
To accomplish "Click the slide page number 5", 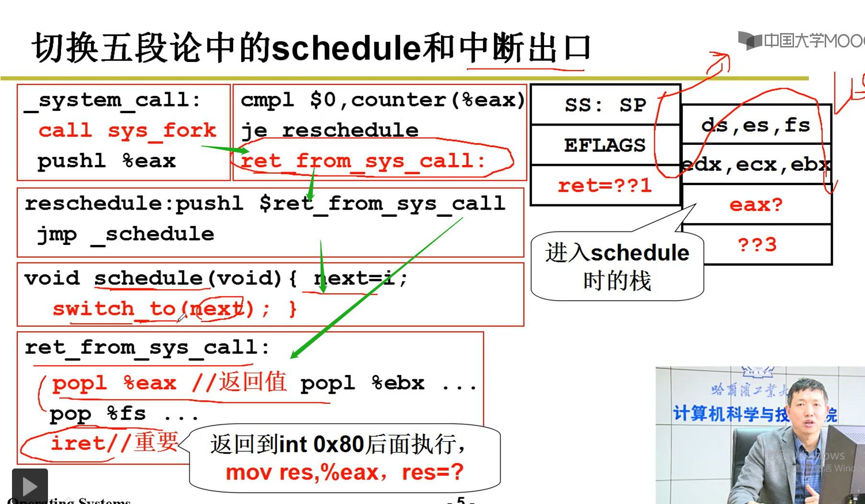I will coord(461,500).
